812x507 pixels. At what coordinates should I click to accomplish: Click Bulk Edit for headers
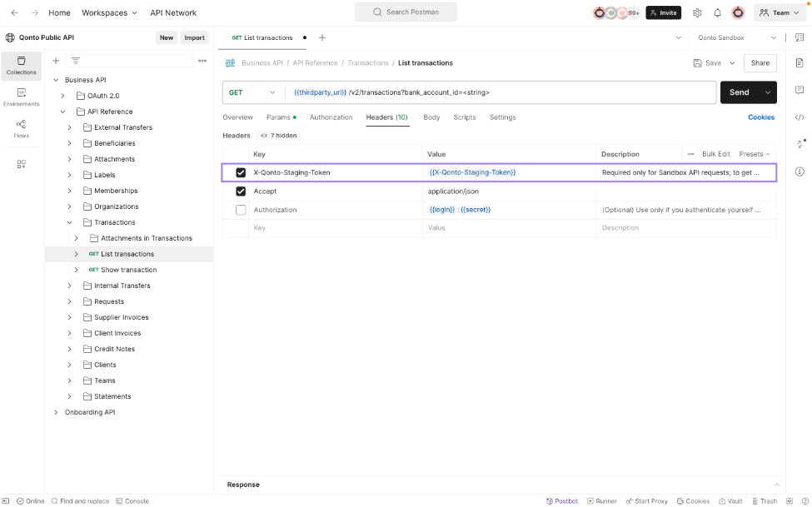coord(716,154)
